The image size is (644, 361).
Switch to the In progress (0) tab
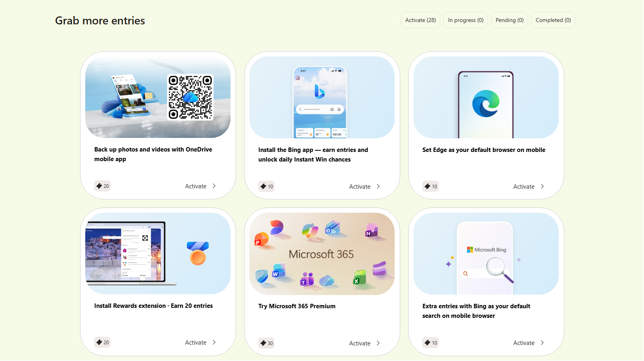click(465, 20)
